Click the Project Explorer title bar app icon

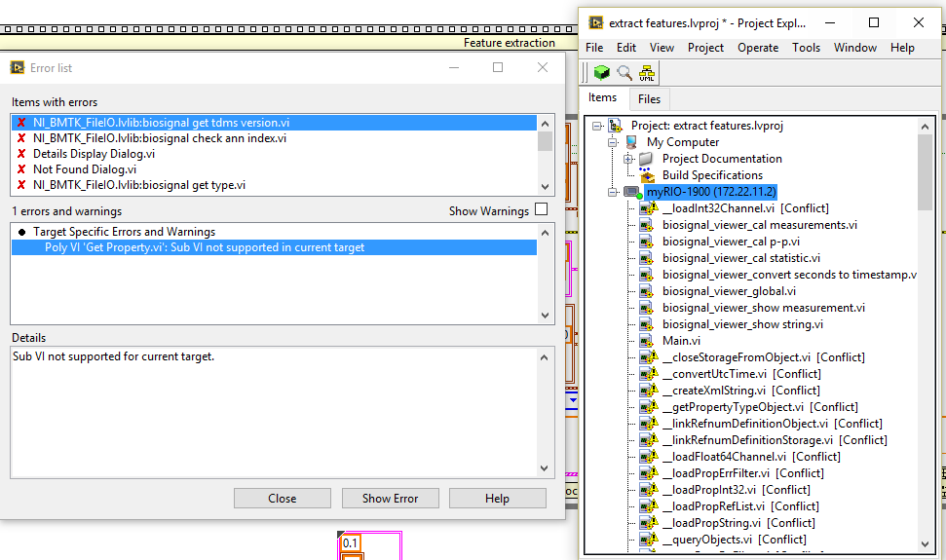tap(596, 23)
